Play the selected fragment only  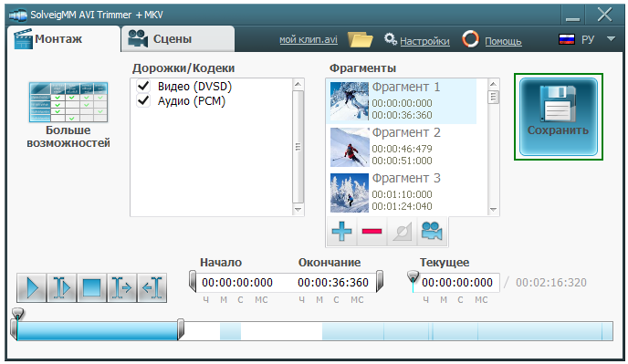62,287
